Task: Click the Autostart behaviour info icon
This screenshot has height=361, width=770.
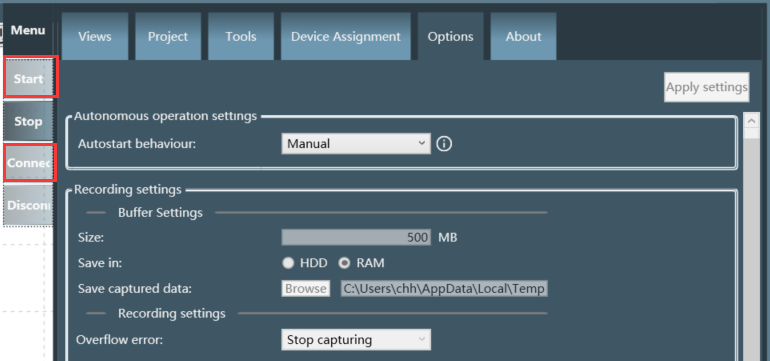Action: point(444,144)
